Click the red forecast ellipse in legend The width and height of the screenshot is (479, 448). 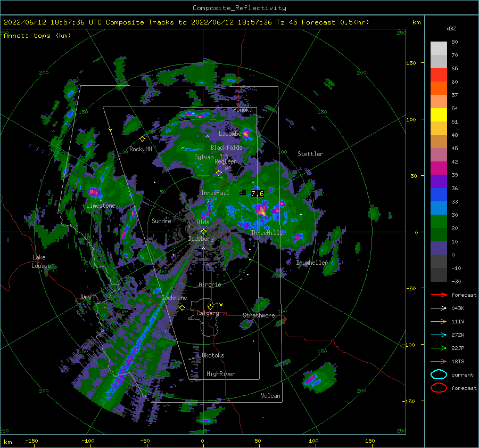click(x=439, y=388)
